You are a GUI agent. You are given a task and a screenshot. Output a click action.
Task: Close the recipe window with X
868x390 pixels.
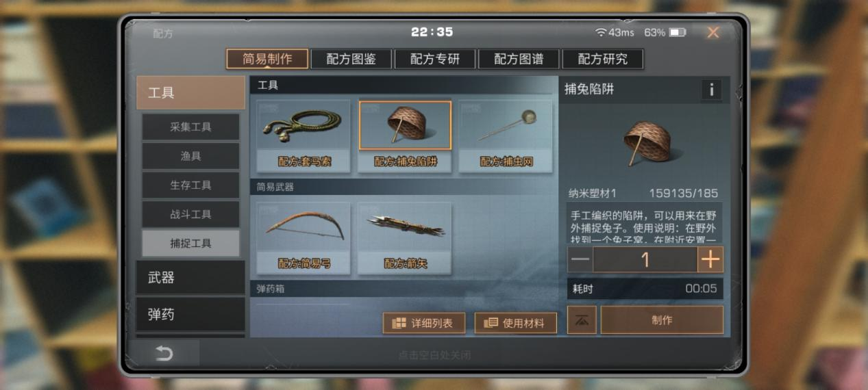pos(713,32)
